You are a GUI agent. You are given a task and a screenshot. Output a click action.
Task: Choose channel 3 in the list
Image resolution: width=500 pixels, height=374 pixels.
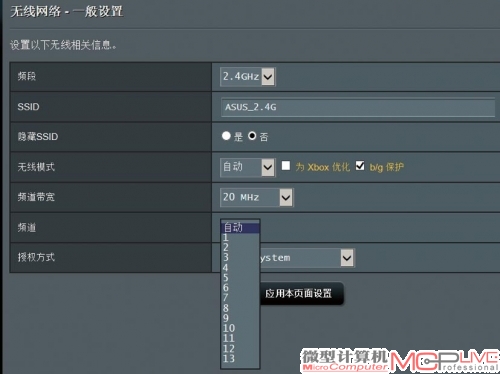240,257
